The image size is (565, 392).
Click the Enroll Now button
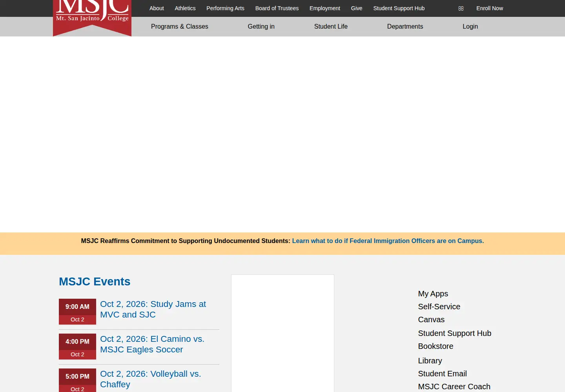click(x=490, y=8)
